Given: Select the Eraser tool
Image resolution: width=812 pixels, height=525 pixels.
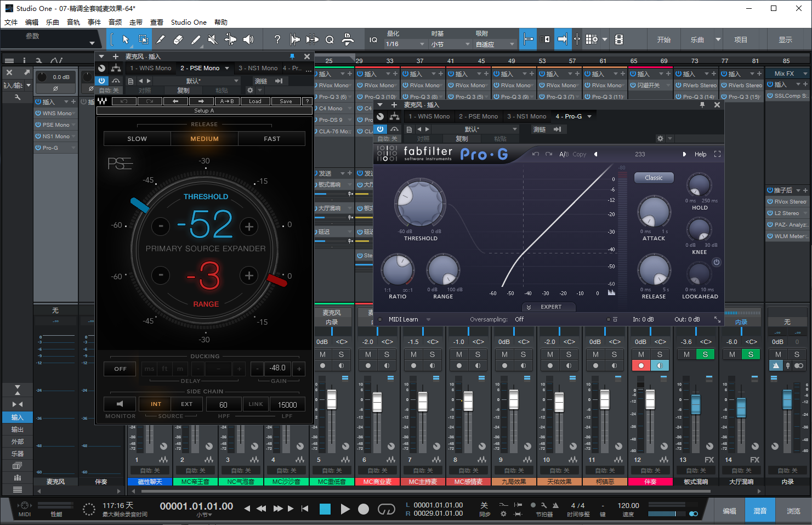Looking at the screenshot, I should point(178,39).
